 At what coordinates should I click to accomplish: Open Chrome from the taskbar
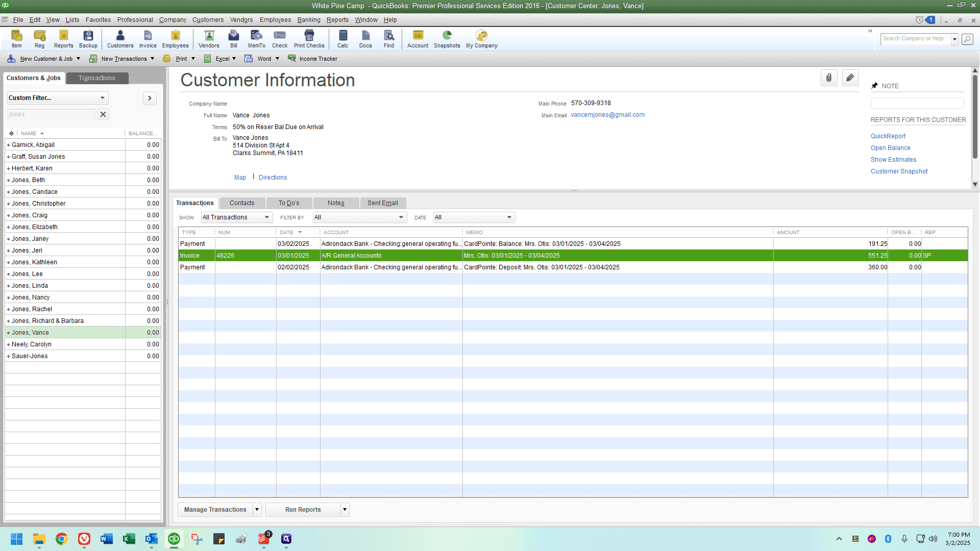[62, 539]
